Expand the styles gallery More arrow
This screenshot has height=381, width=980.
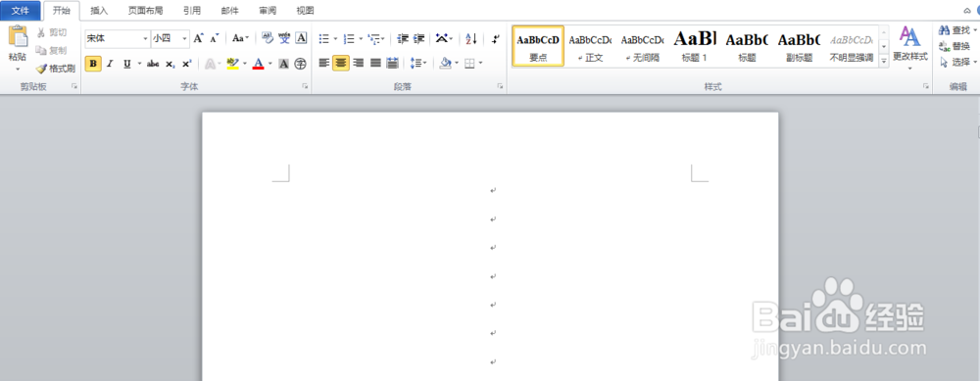[884, 61]
